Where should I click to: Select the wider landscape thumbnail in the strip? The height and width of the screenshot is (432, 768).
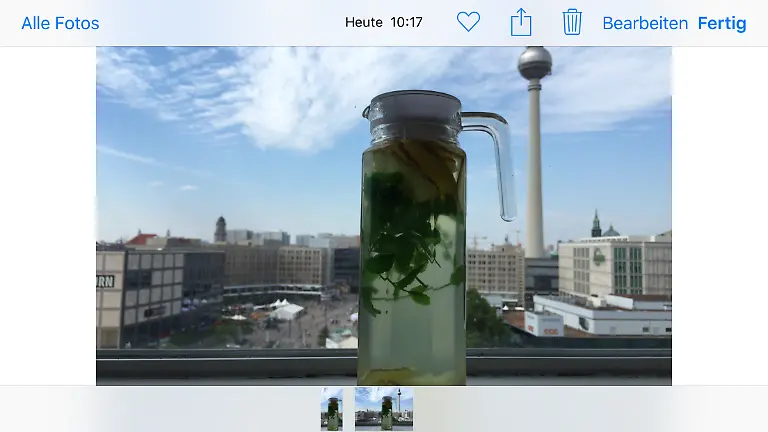(x=383, y=409)
